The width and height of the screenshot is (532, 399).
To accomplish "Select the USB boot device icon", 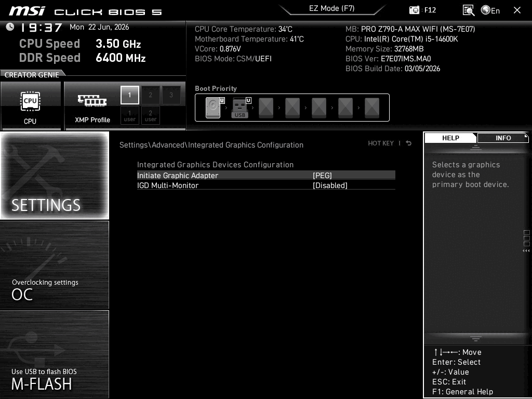I will point(241,108).
